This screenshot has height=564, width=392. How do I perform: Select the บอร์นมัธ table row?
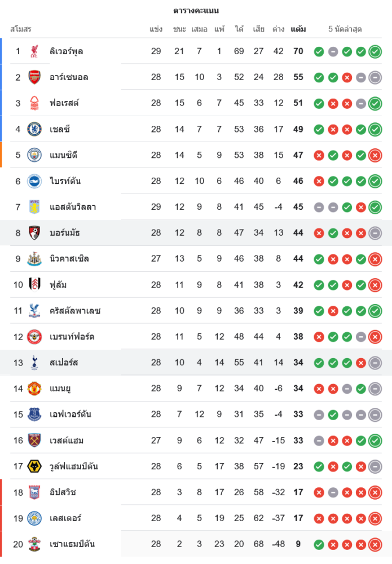196,233
